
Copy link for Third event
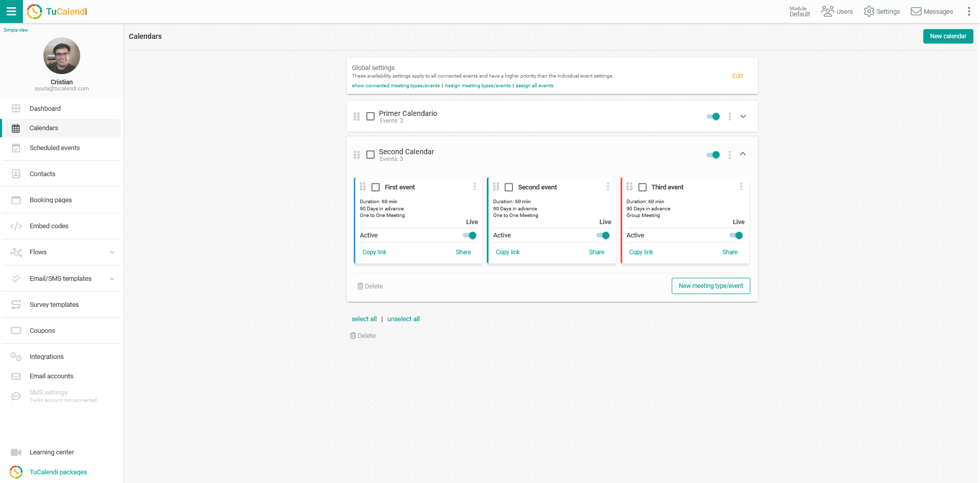tap(641, 252)
